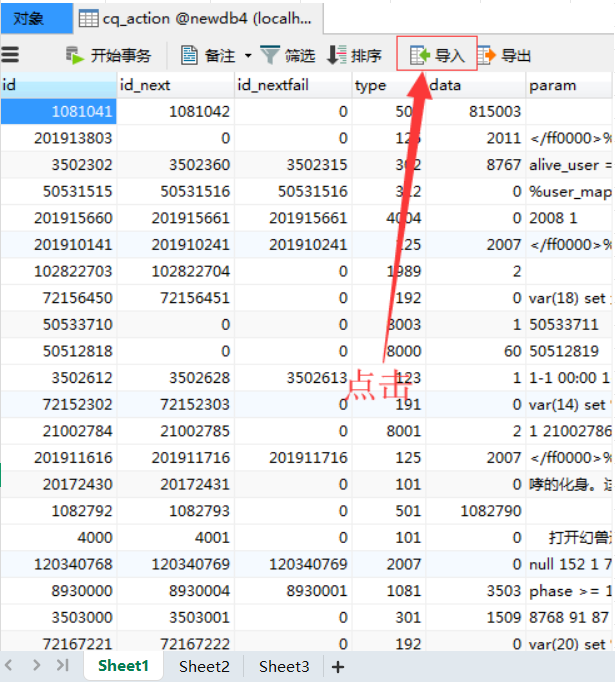Switch to Sheet1 tab

point(124,666)
